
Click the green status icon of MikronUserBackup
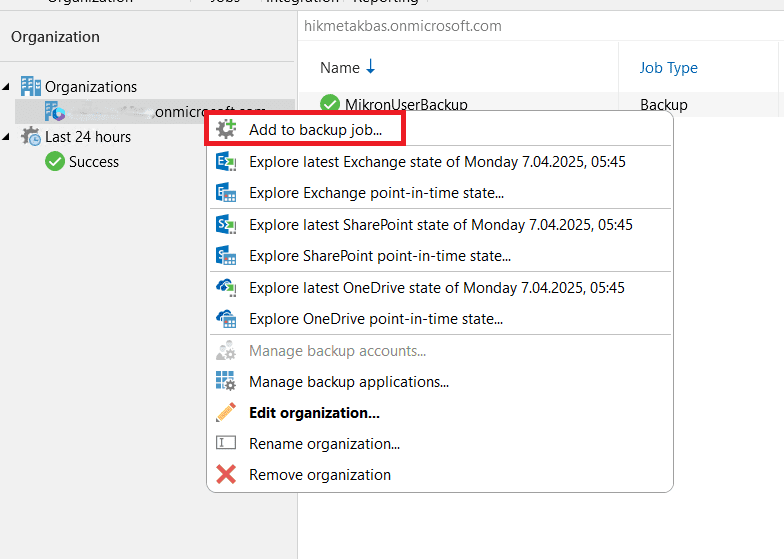point(330,104)
